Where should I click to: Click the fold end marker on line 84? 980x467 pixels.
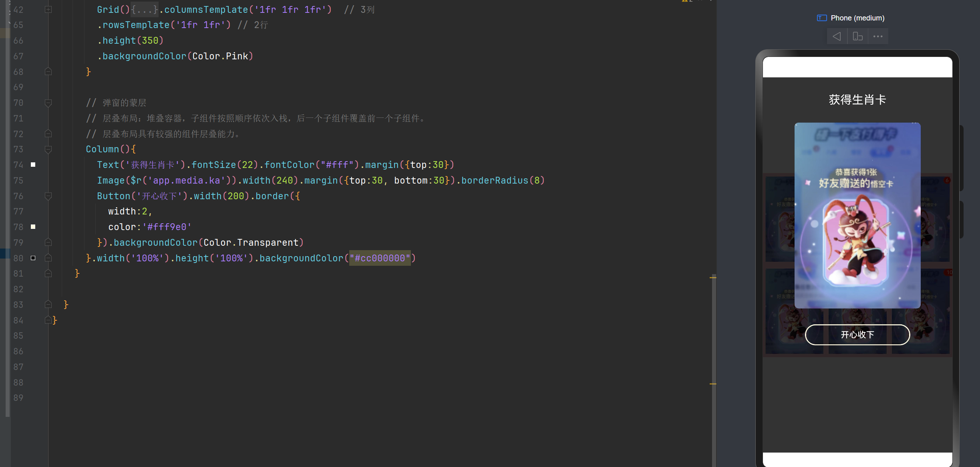(x=48, y=320)
